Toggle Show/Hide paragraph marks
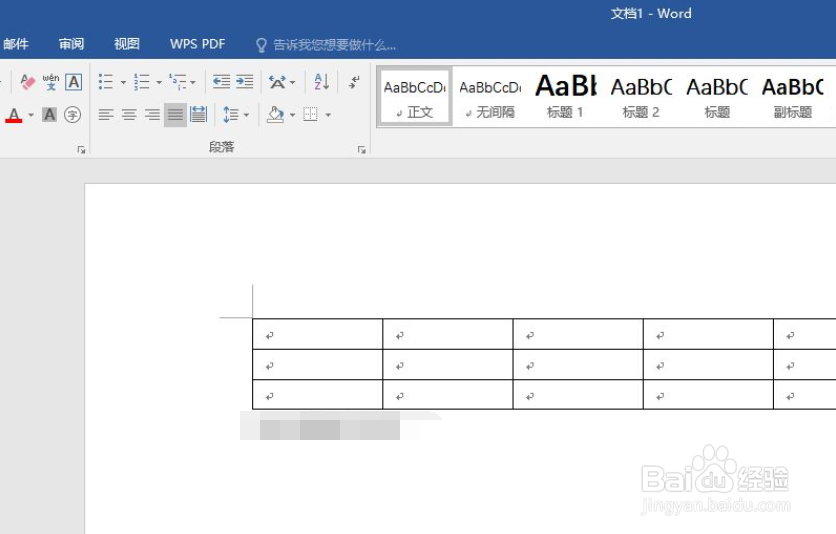The image size is (836, 534). 354,82
